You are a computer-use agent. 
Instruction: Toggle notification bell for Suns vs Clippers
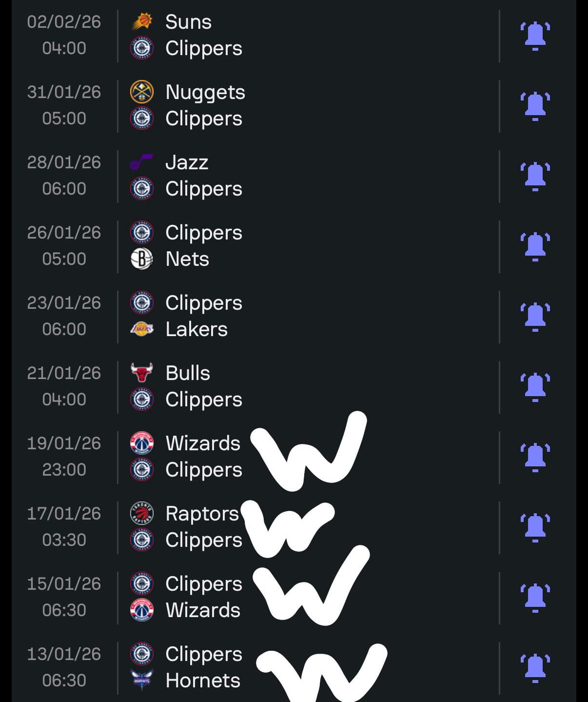[535, 36]
